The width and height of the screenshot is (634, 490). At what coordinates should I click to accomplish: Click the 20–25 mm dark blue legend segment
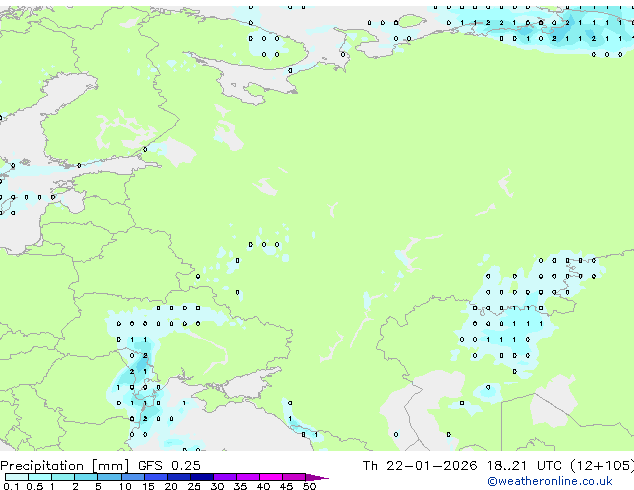(179, 477)
